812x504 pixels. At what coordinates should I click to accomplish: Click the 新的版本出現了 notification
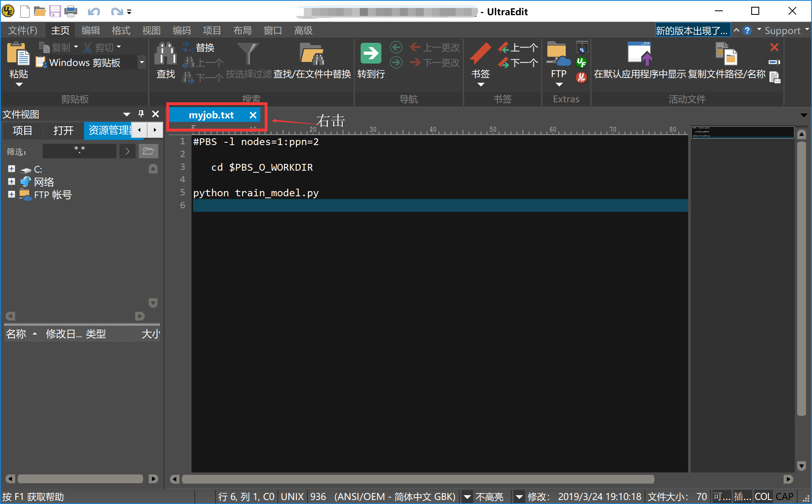pos(692,30)
